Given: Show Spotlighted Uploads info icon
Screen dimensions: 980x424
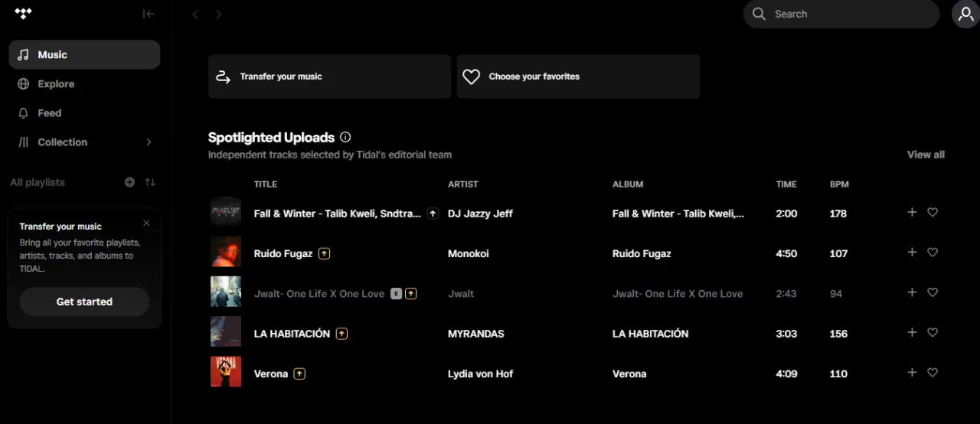Looking at the screenshot, I should tap(345, 137).
